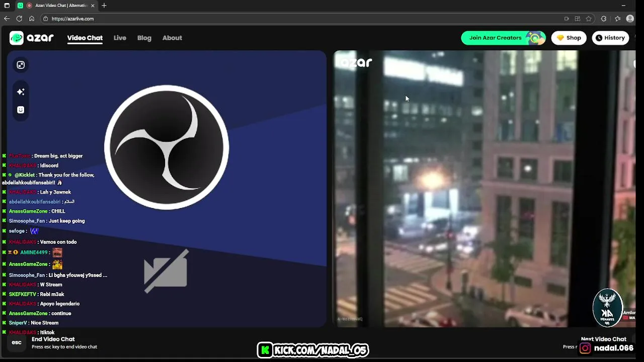Open the Shop button
644x362 pixels.
coord(569,38)
